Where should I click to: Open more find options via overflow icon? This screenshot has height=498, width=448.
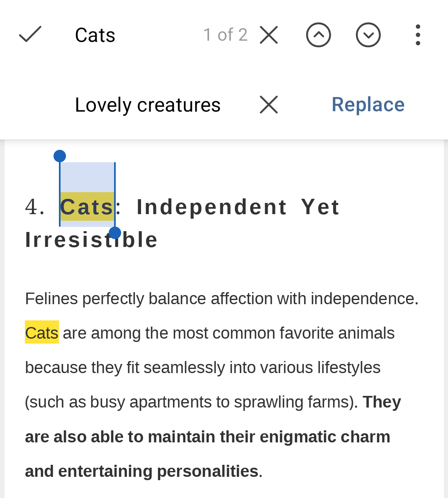[417, 34]
